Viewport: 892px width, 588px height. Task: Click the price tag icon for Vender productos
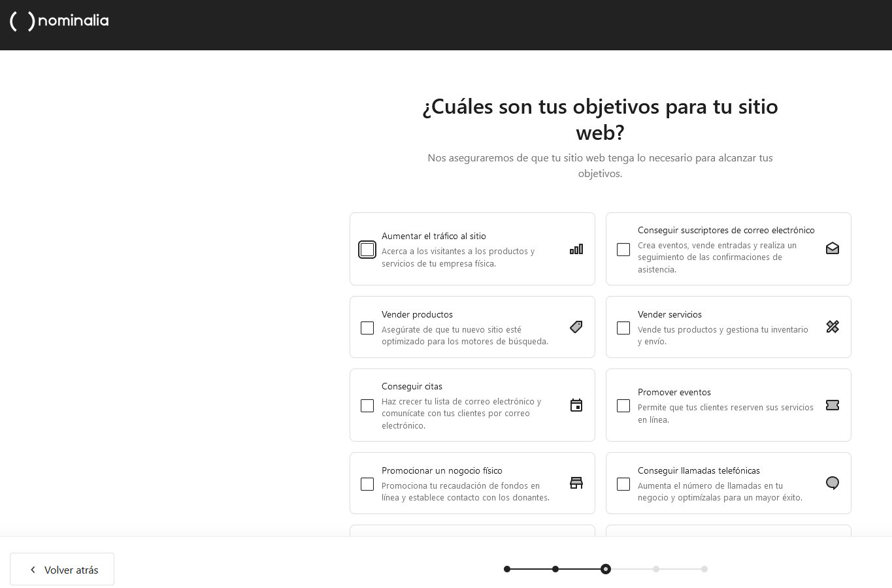click(x=576, y=327)
